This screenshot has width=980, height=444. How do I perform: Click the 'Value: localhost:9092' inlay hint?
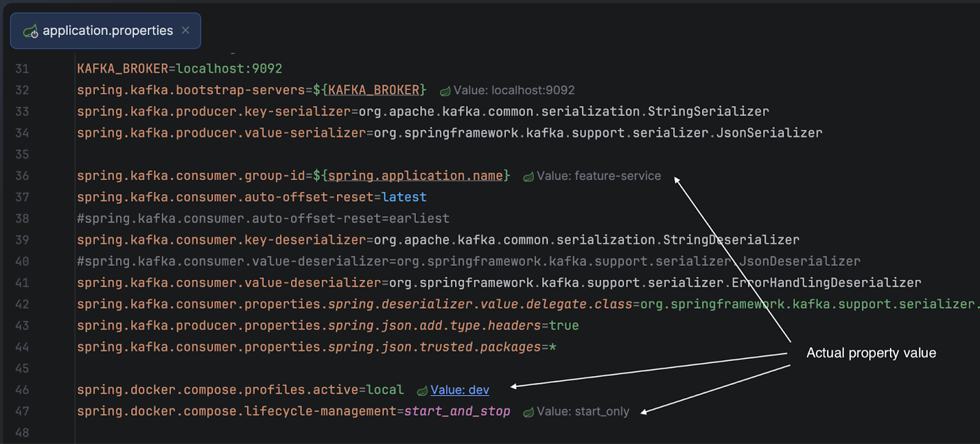pyautogui.click(x=514, y=91)
